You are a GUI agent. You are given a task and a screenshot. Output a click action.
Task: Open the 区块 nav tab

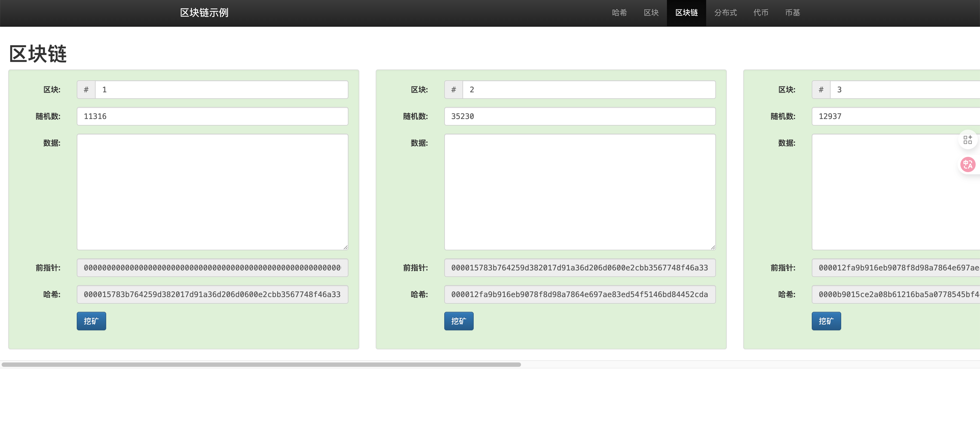coord(651,13)
